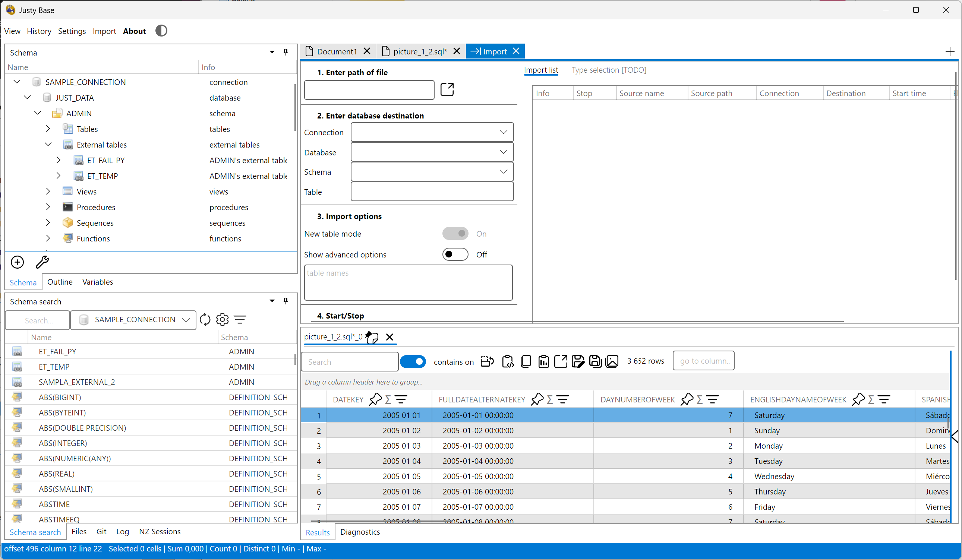Select the Views tree item

(86, 191)
